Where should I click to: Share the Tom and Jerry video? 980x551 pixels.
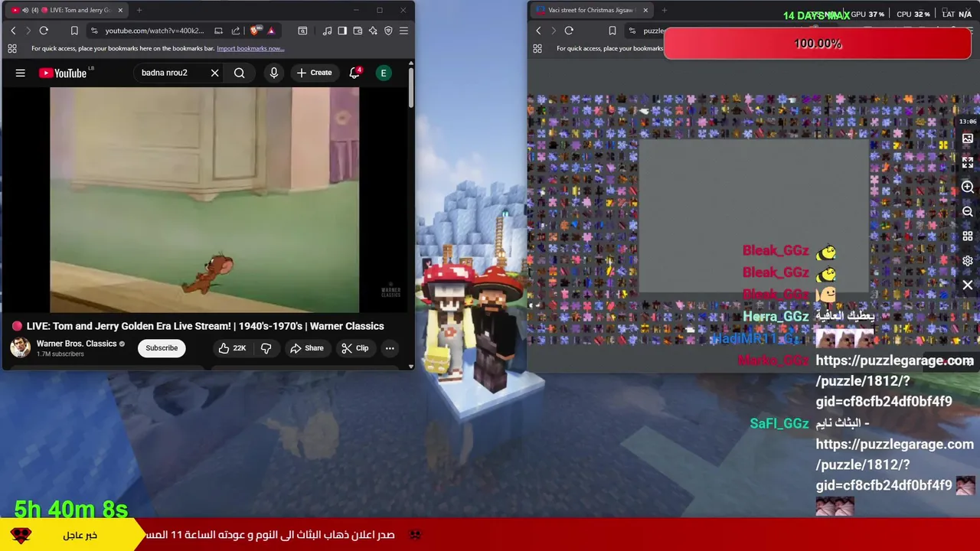(x=306, y=348)
